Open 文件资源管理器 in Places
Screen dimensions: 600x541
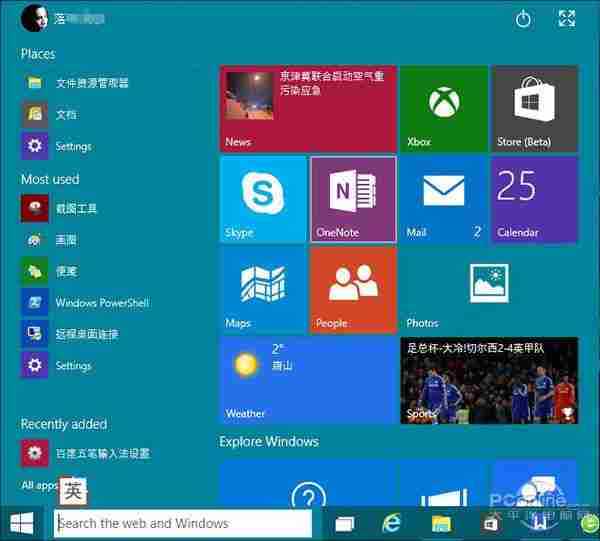[91, 83]
